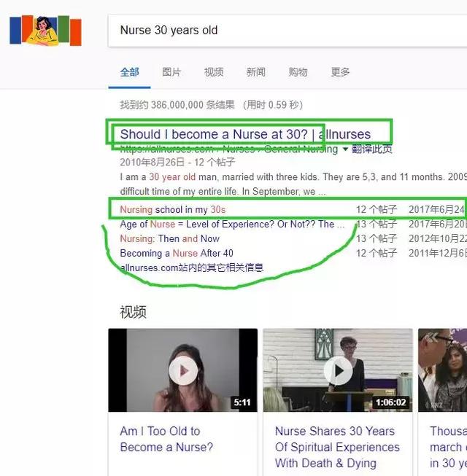Click the 5:11 video duration badge

coord(242,402)
